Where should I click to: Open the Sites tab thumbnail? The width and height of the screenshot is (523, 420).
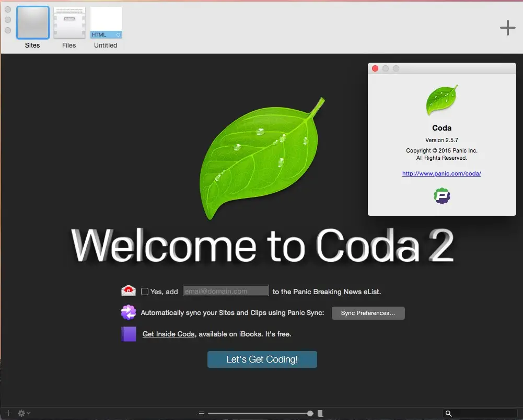click(33, 22)
